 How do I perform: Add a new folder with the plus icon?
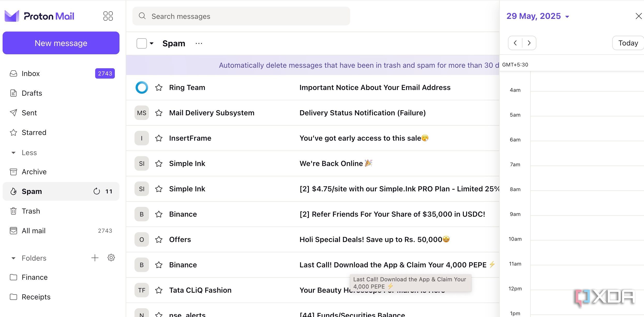[95, 258]
